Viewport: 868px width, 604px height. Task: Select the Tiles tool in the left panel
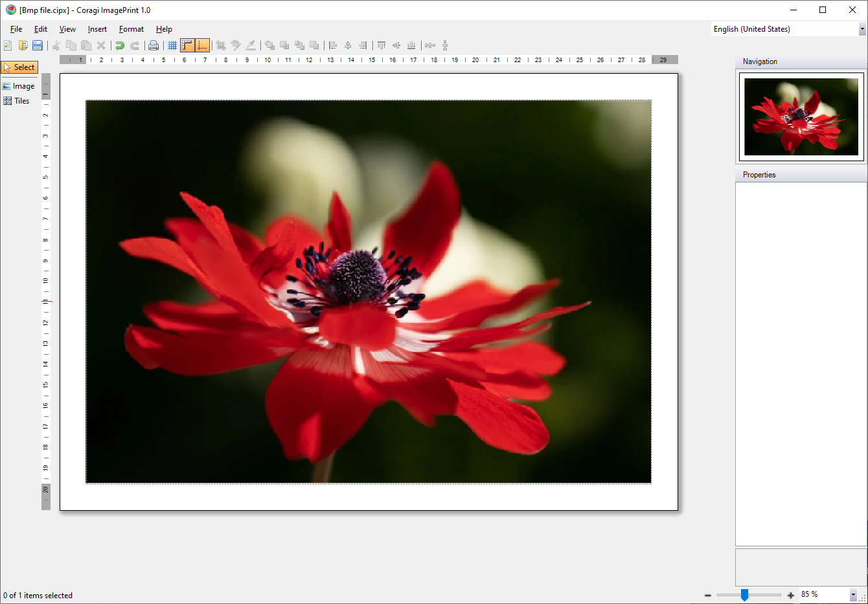pos(17,101)
